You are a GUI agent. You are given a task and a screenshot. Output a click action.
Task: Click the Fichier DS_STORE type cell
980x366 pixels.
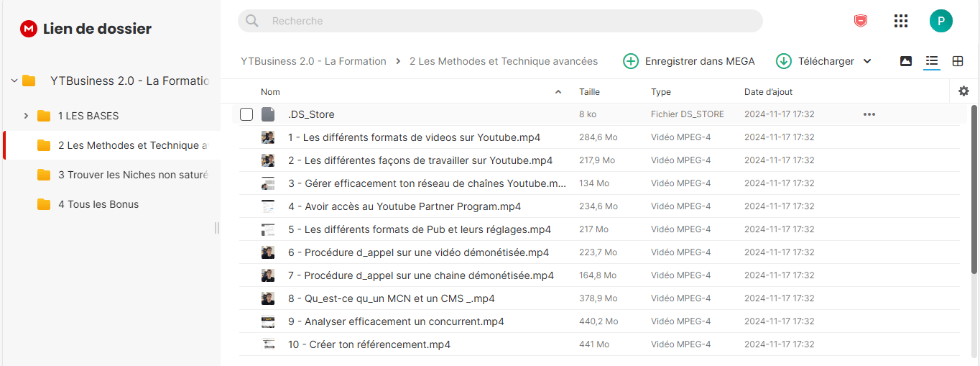click(x=688, y=114)
